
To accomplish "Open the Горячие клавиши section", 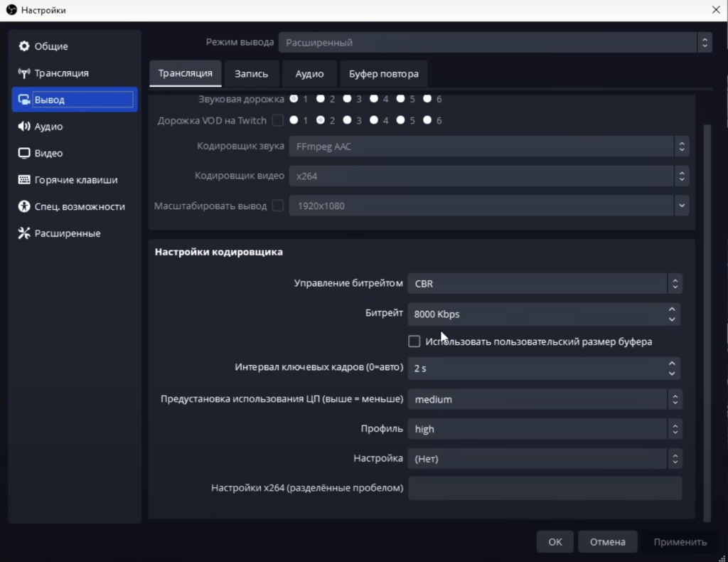I will (75, 180).
